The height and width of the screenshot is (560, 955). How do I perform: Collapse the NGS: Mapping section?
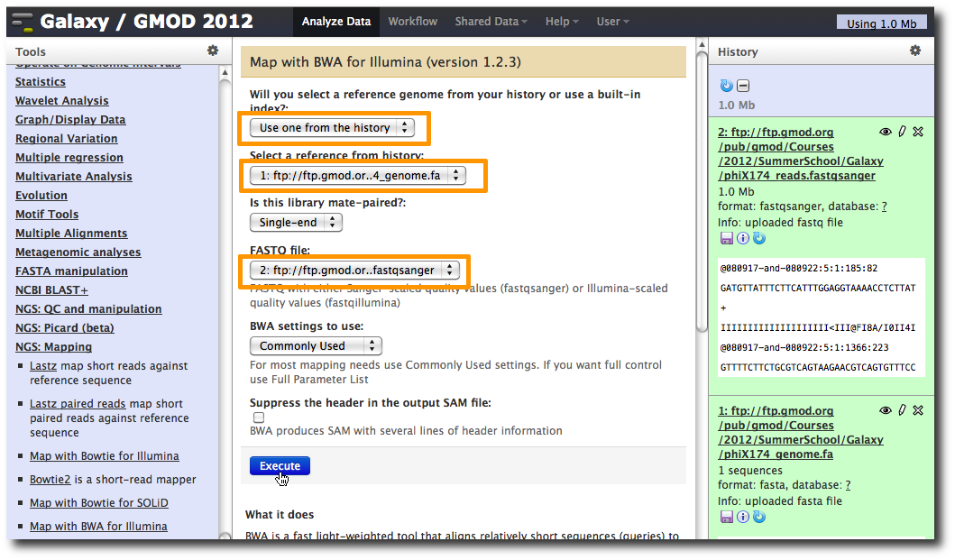coord(53,346)
